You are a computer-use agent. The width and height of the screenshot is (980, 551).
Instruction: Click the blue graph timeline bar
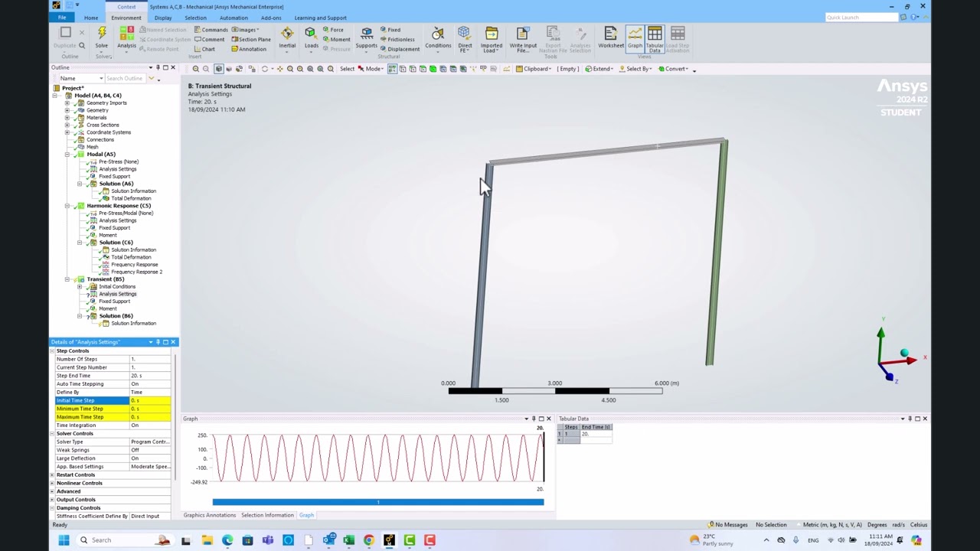point(378,502)
